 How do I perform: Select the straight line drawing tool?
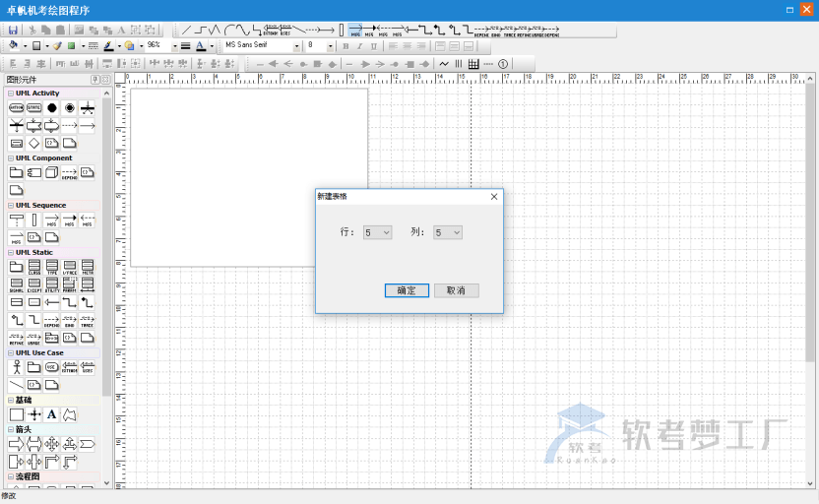pyautogui.click(x=186, y=31)
